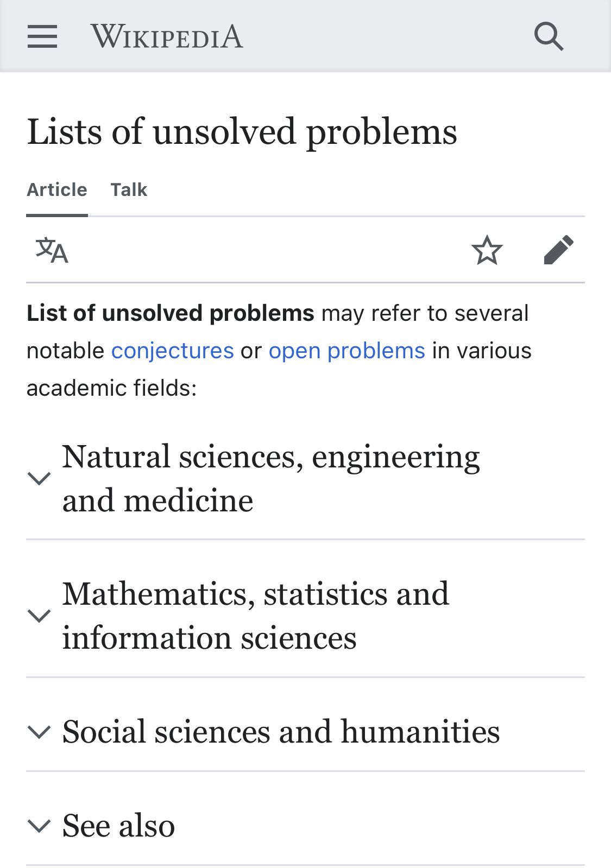Viewport: 611px width, 868px height.
Task: Select the Article tab
Action: point(57,189)
